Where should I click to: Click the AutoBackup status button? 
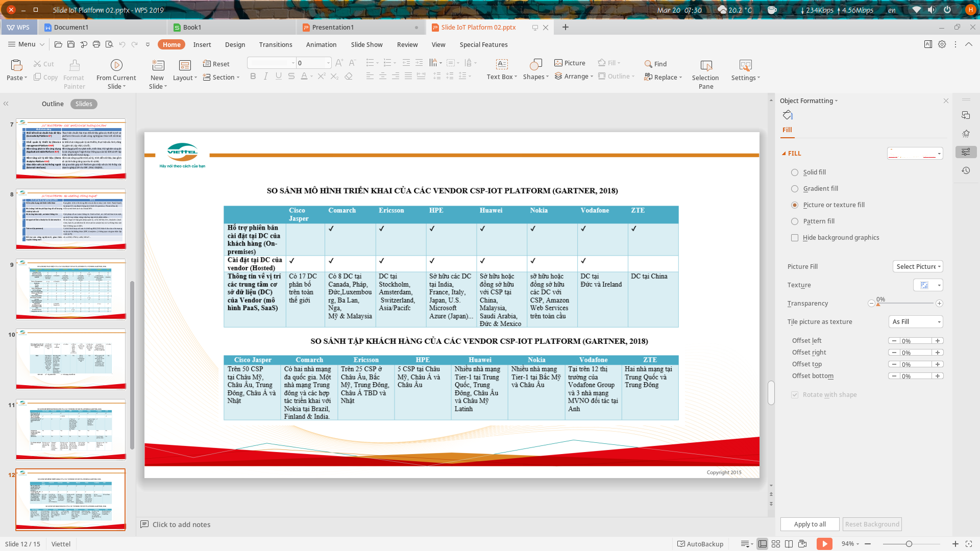point(700,544)
